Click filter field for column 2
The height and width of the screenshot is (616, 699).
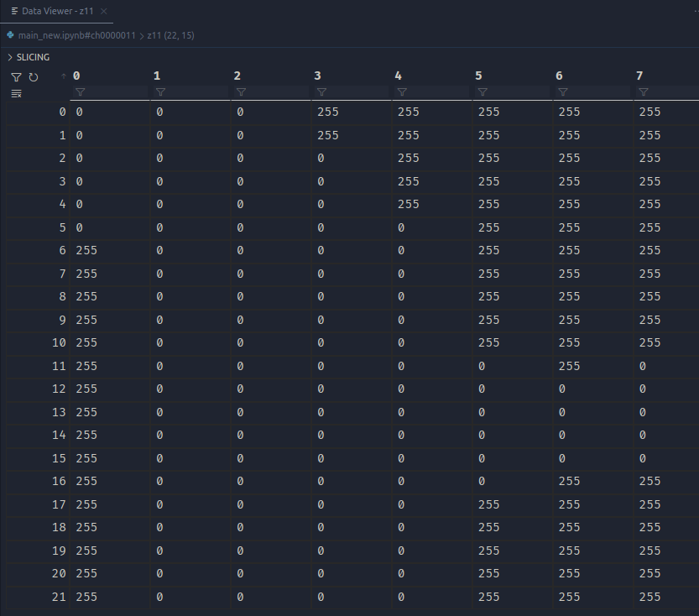[x=271, y=91]
